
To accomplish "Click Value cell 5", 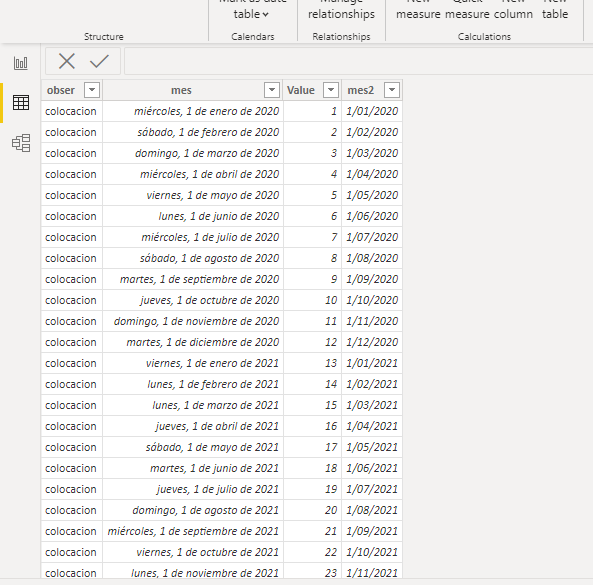I will 312,195.
